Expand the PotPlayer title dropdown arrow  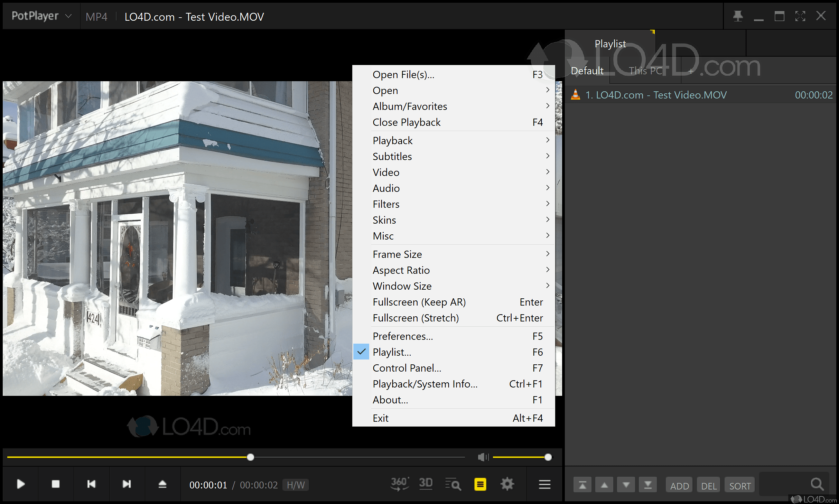[68, 16]
